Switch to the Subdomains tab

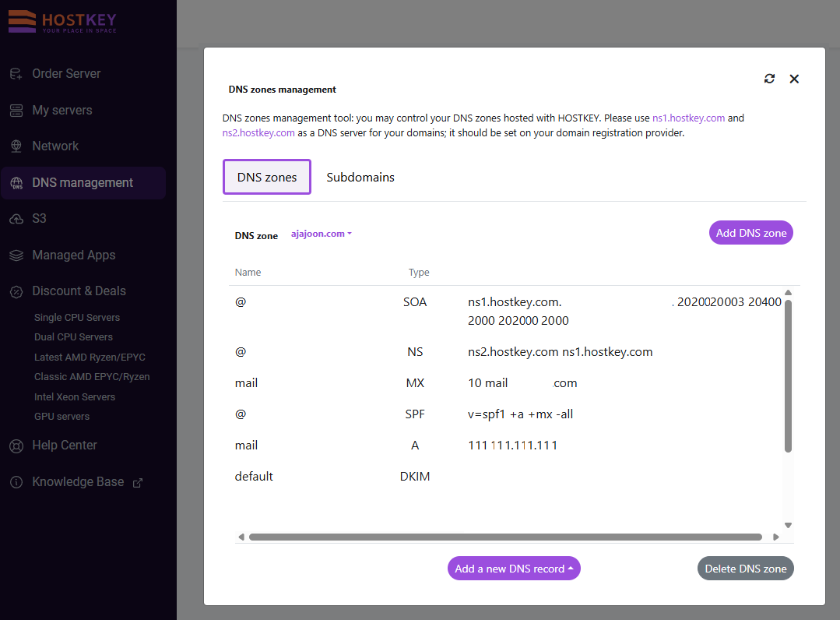(x=360, y=178)
